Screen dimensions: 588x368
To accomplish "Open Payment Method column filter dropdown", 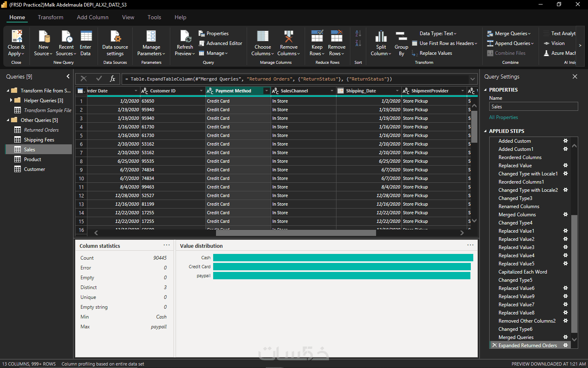I will point(267,91).
